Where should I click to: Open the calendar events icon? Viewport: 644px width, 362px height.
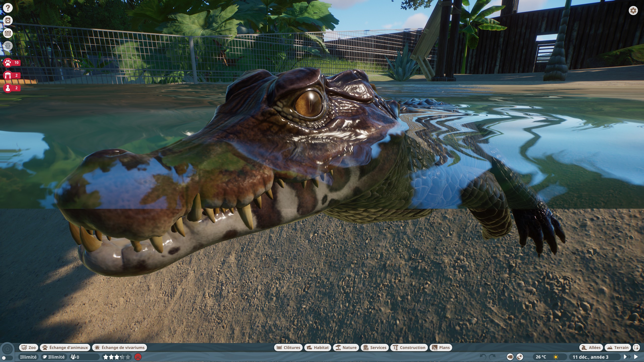[8, 33]
